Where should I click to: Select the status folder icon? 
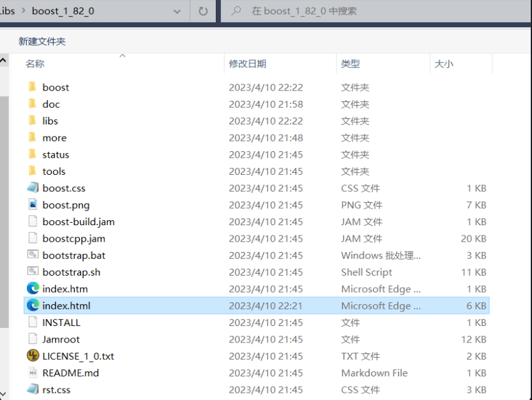coord(33,154)
